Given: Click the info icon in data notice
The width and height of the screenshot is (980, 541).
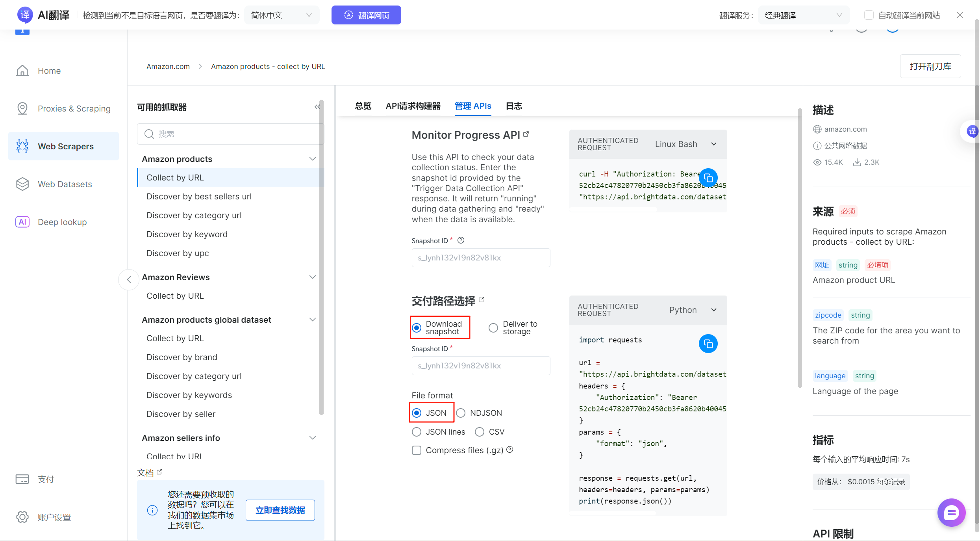Looking at the screenshot, I should [152, 510].
